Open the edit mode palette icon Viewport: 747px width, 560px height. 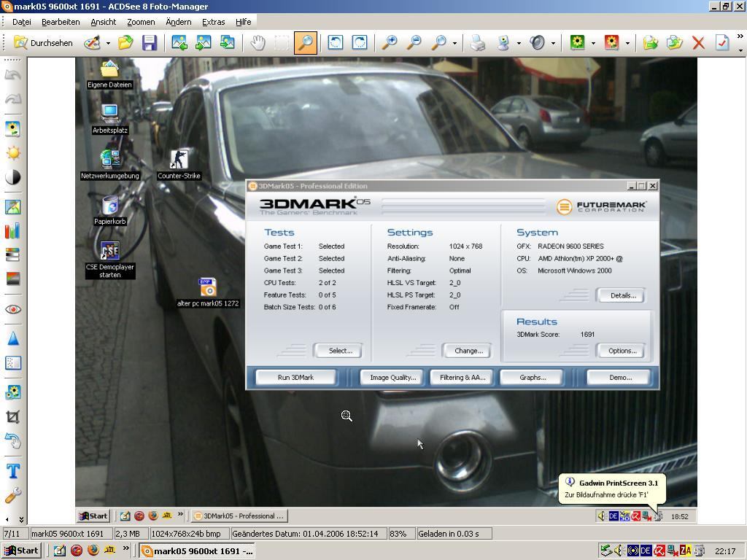pos(92,43)
